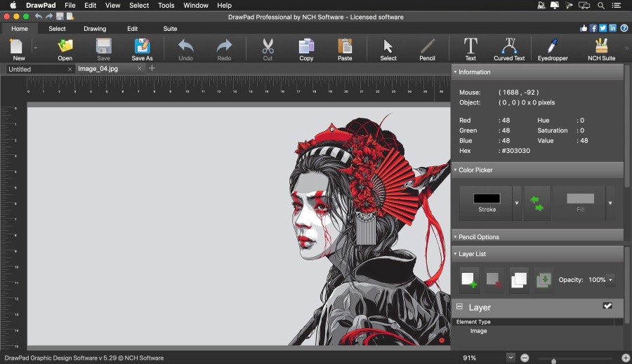Collapse the Color Picker panel

[456, 170]
